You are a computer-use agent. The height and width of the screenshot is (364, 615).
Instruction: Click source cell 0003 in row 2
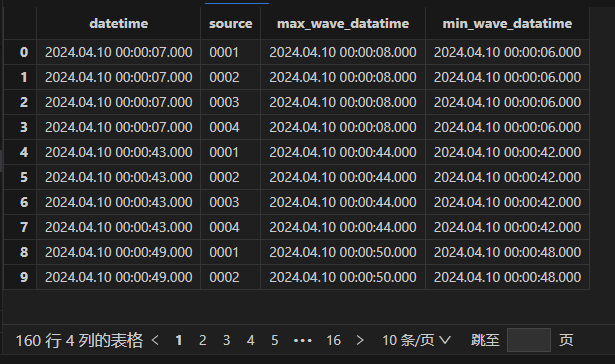[x=231, y=102]
